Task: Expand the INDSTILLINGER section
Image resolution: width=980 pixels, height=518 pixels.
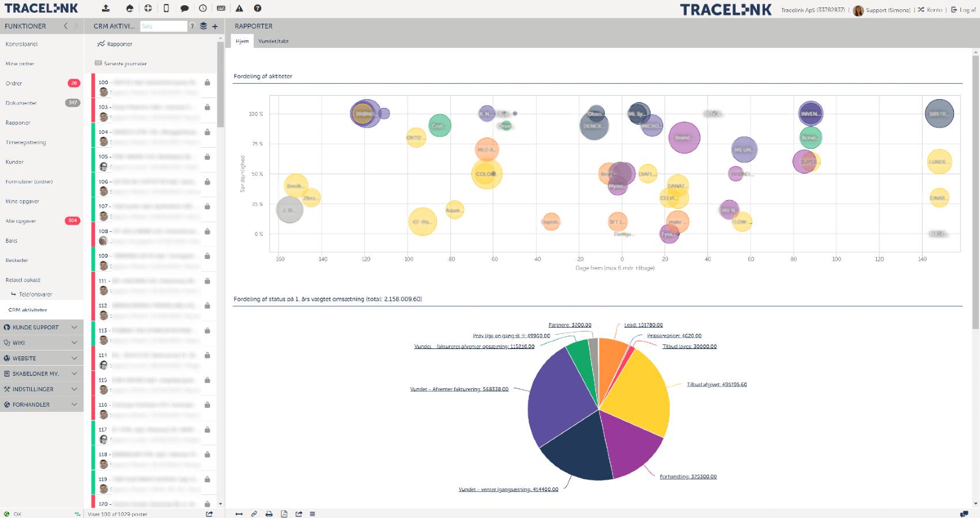Action: [x=42, y=389]
